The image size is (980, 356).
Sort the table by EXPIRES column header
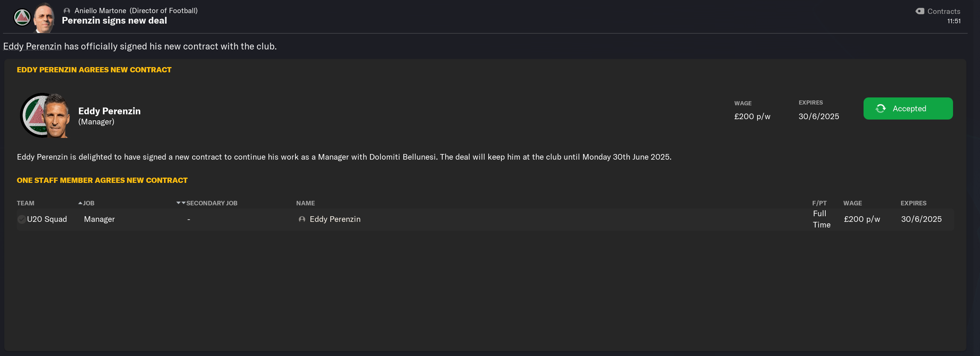tap(913, 203)
